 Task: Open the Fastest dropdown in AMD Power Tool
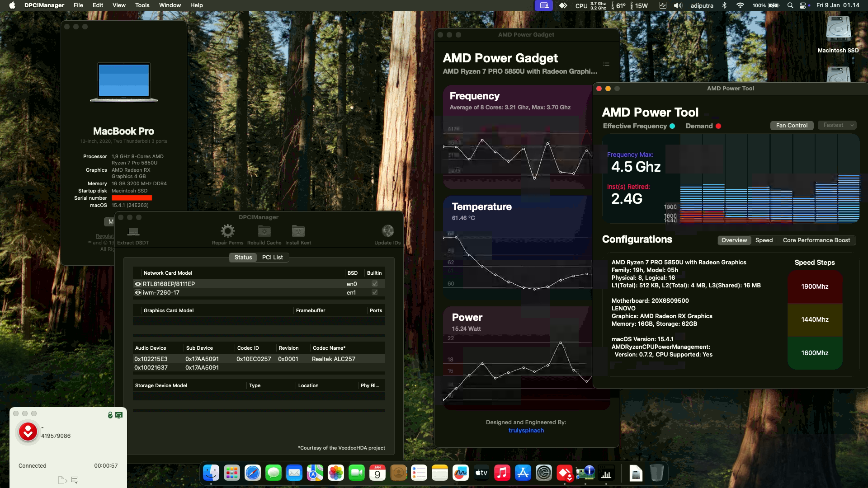[x=837, y=125]
